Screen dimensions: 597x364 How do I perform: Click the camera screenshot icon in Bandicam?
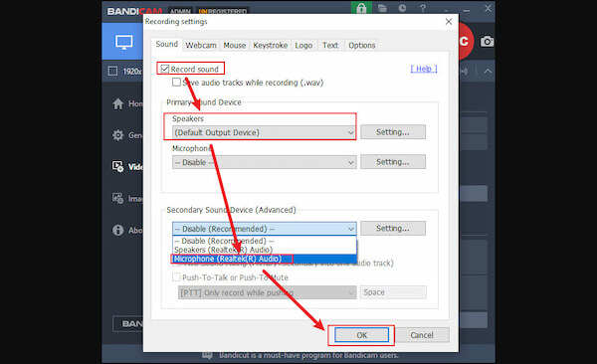point(487,41)
